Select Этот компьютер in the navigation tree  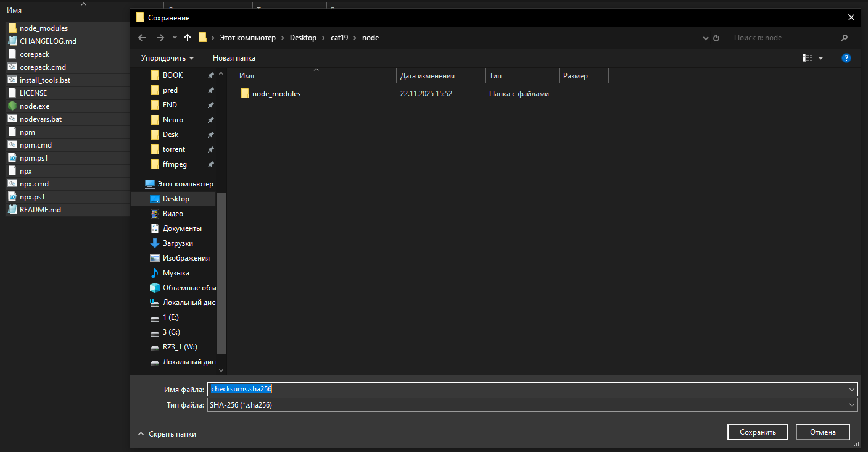[185, 184]
